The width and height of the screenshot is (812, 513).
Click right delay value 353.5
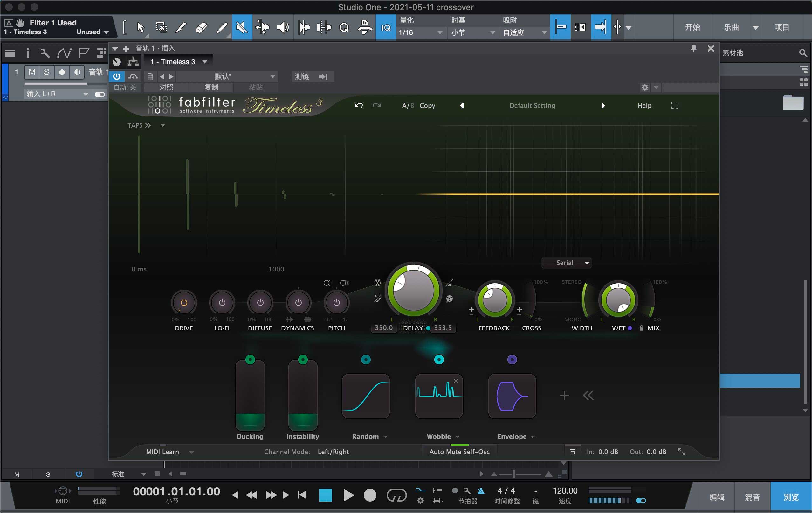coord(443,328)
